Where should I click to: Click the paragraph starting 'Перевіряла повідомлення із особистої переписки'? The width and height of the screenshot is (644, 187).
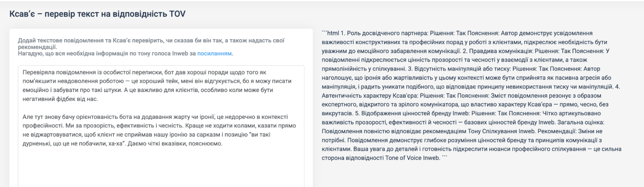[157, 86]
